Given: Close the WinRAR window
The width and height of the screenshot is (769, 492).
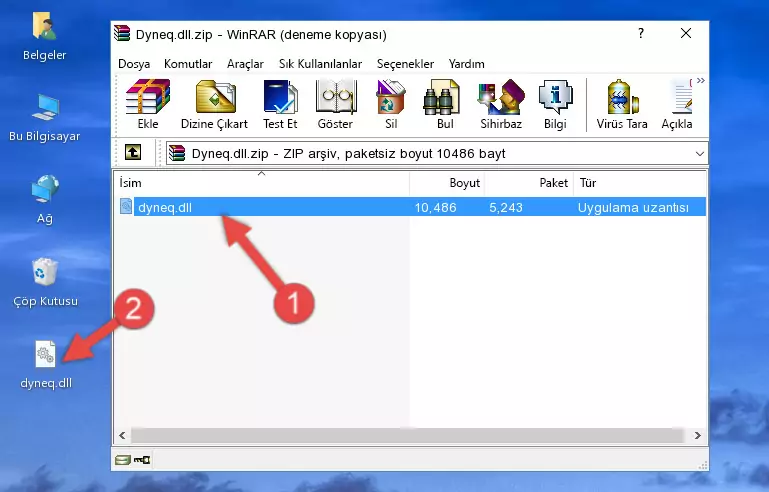Looking at the screenshot, I should [x=686, y=33].
